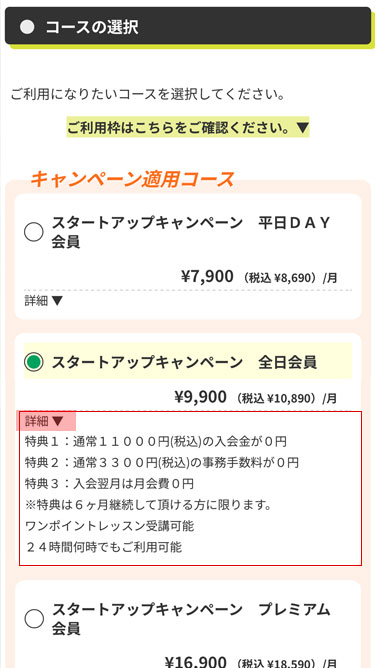Click the white circle icon beside コースの選択
Screen dimensions: 375x668
[27, 28]
